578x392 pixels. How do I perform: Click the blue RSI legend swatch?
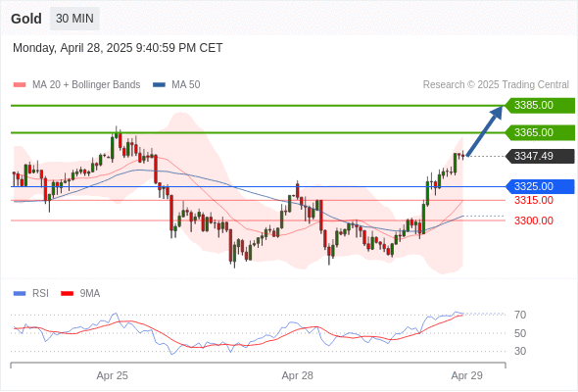20,294
